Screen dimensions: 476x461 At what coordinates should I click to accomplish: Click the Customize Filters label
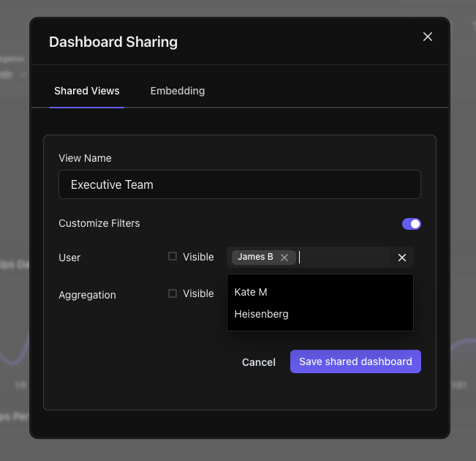coord(99,223)
